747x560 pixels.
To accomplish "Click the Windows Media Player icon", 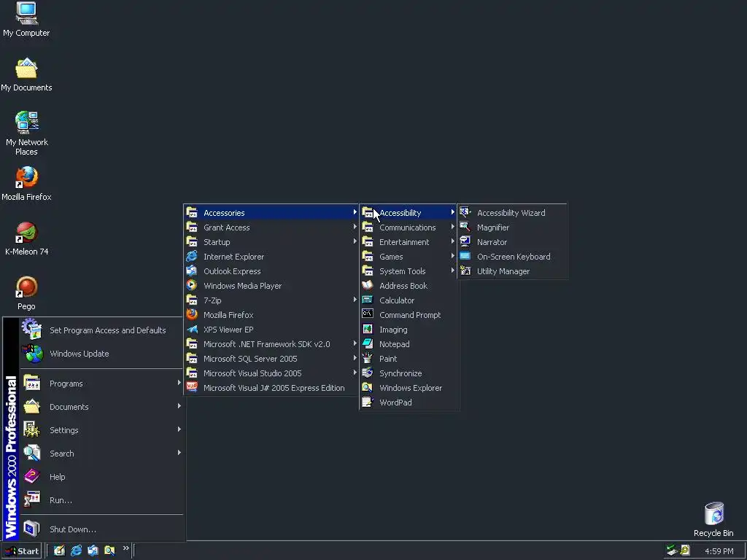I will [192, 285].
